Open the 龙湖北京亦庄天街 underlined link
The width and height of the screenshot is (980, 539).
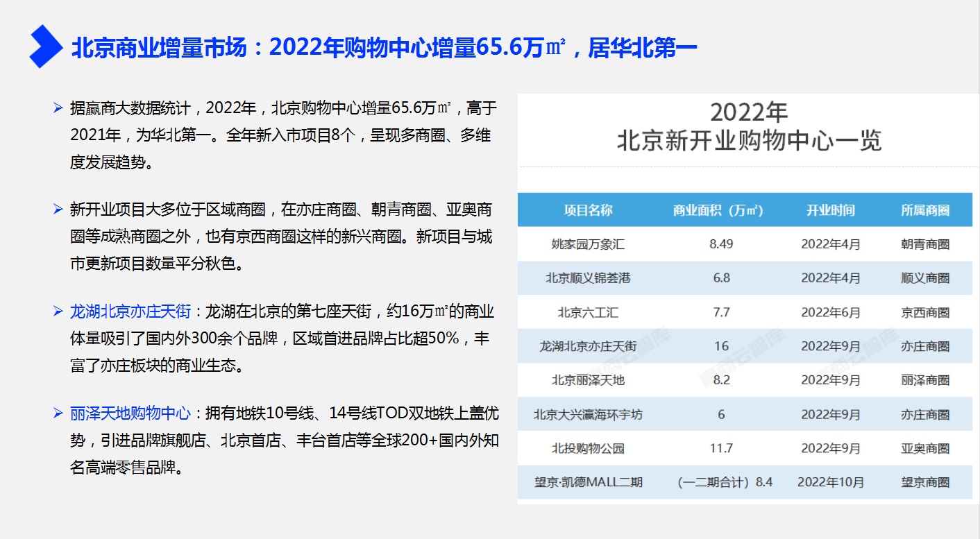coord(130,311)
